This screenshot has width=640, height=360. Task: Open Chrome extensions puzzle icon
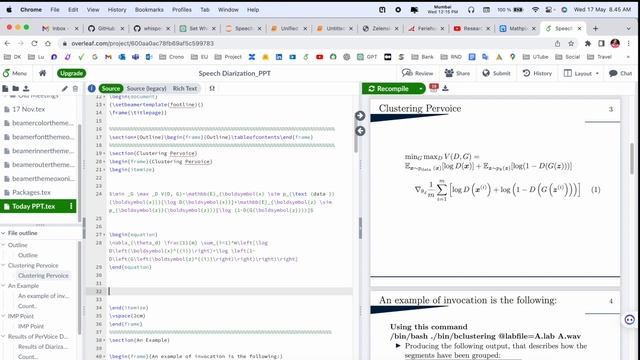tap(588, 43)
